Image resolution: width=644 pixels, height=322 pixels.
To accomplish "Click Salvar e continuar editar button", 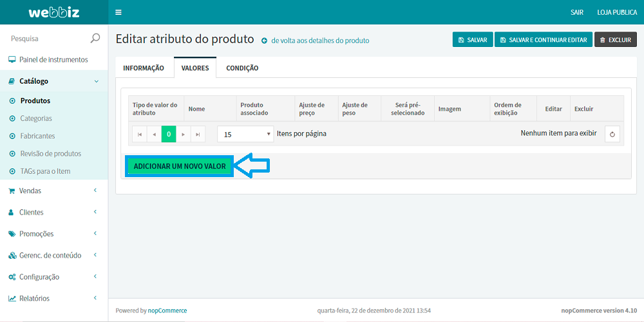I will (x=543, y=40).
